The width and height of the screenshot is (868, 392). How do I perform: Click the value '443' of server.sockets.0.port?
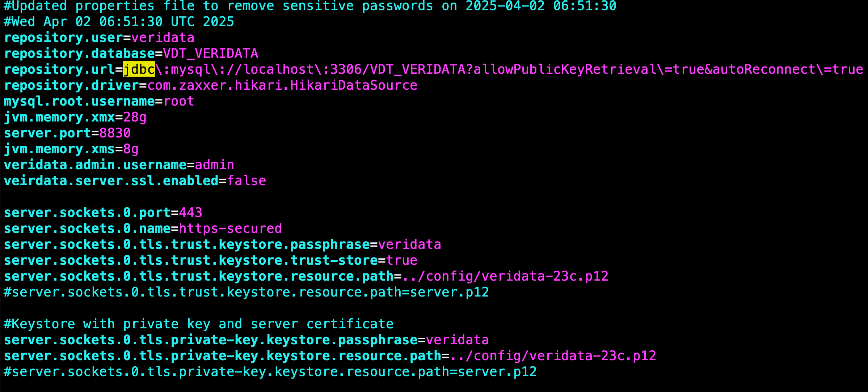click(191, 213)
